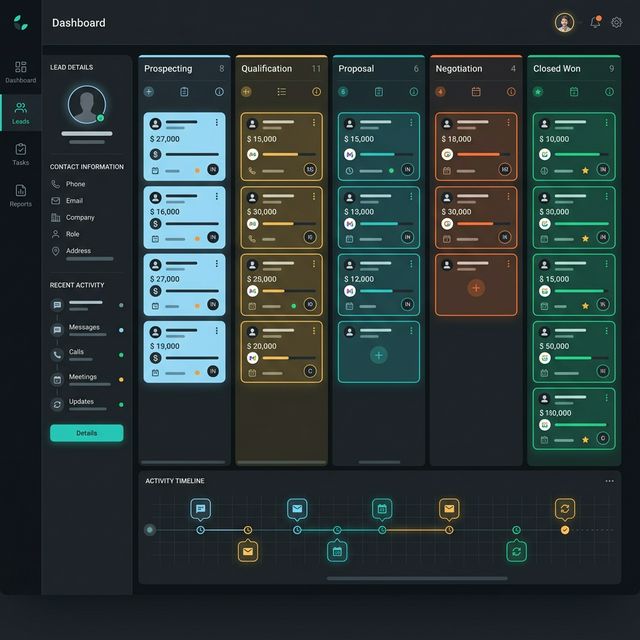Show info for Negotiation column
This screenshot has width=640, height=640.
click(511, 92)
